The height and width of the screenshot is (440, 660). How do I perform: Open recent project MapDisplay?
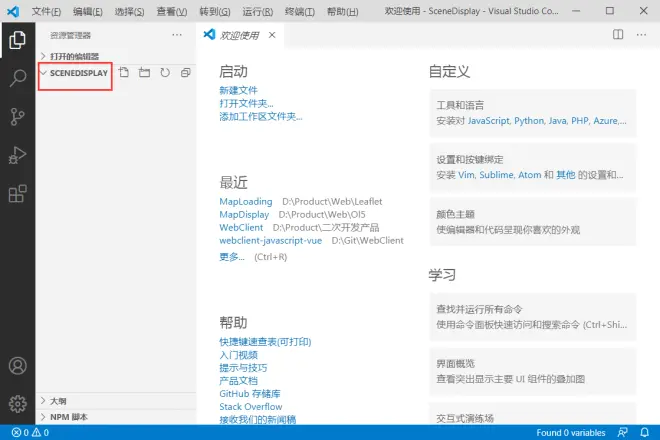tap(244, 215)
